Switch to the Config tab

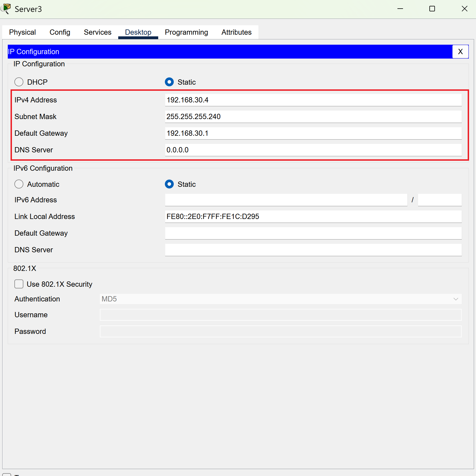click(x=60, y=32)
